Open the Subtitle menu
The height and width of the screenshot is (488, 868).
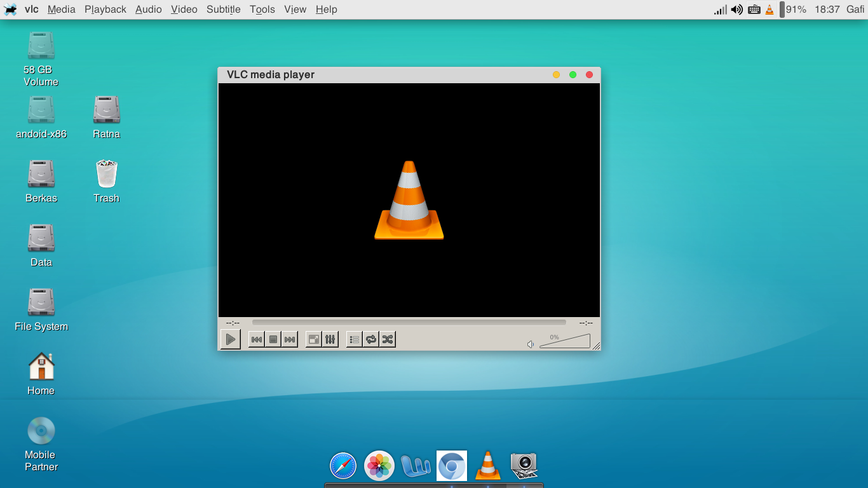click(x=223, y=9)
